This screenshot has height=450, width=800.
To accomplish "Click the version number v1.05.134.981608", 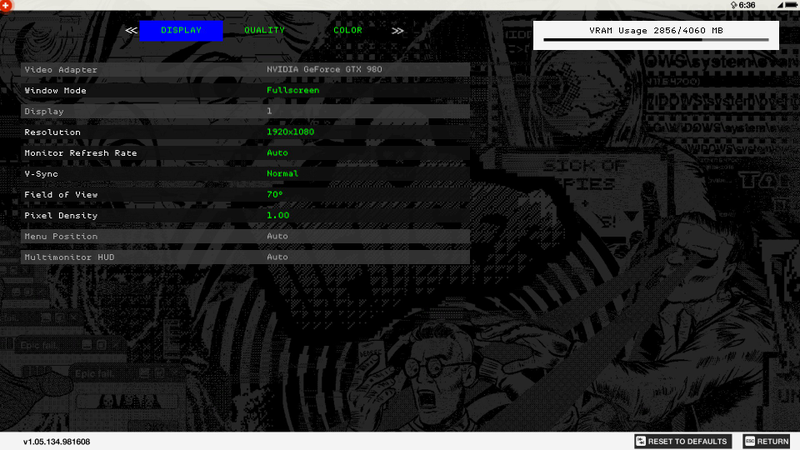I will tap(57, 442).
